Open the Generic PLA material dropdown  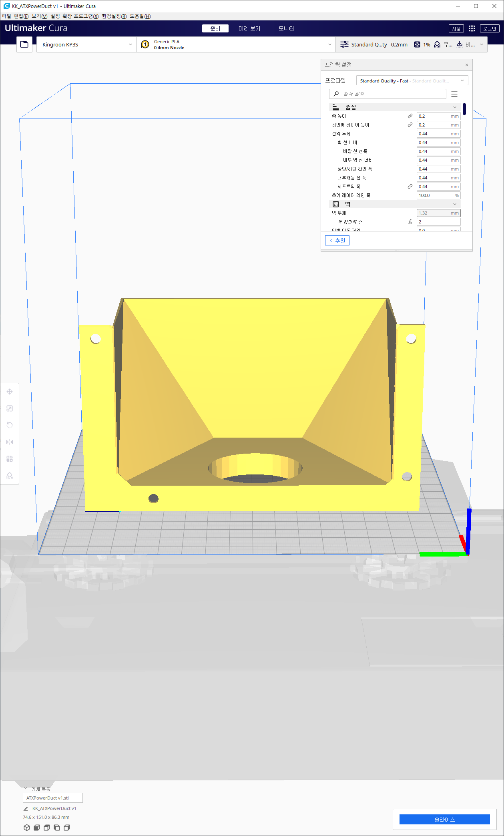(236, 44)
